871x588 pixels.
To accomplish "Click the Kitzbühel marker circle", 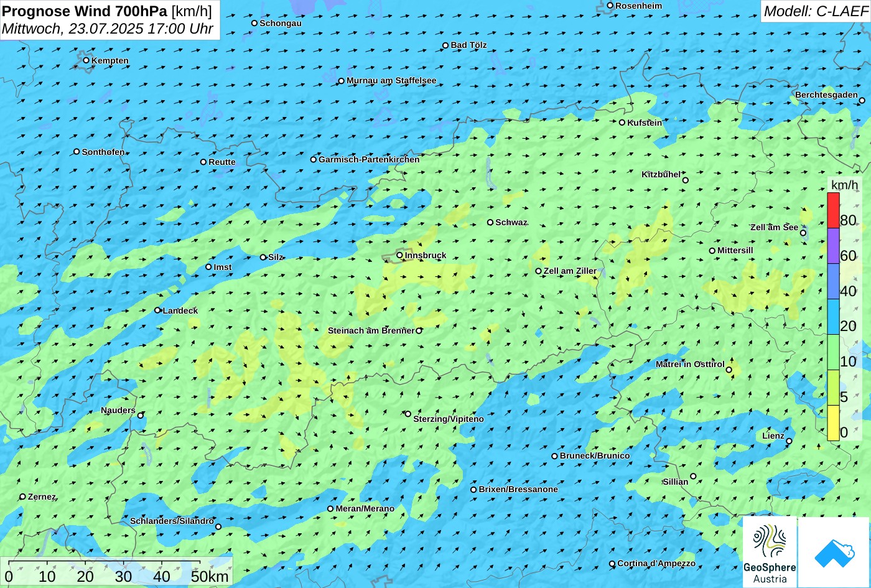I will (x=685, y=180).
